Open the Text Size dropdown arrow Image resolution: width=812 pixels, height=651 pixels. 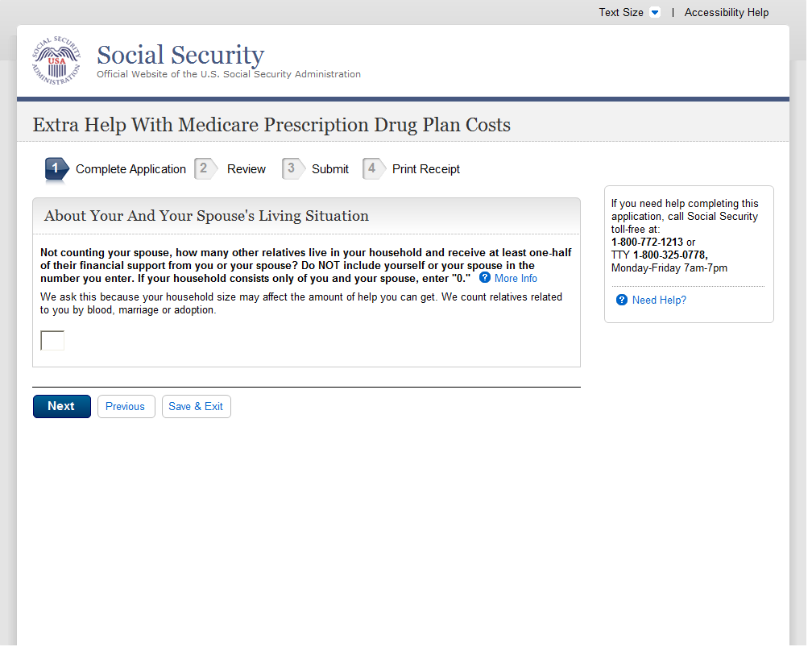[654, 13]
